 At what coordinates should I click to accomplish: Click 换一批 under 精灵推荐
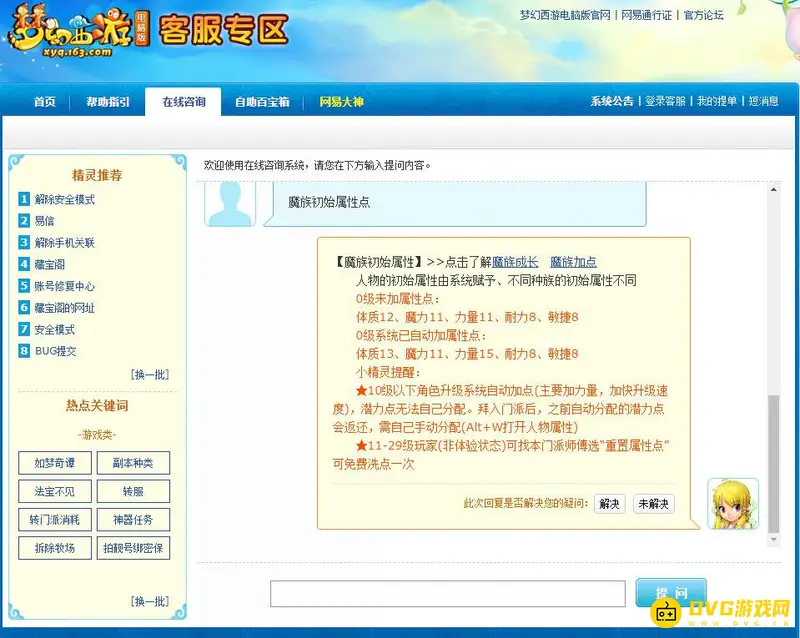[x=150, y=375]
